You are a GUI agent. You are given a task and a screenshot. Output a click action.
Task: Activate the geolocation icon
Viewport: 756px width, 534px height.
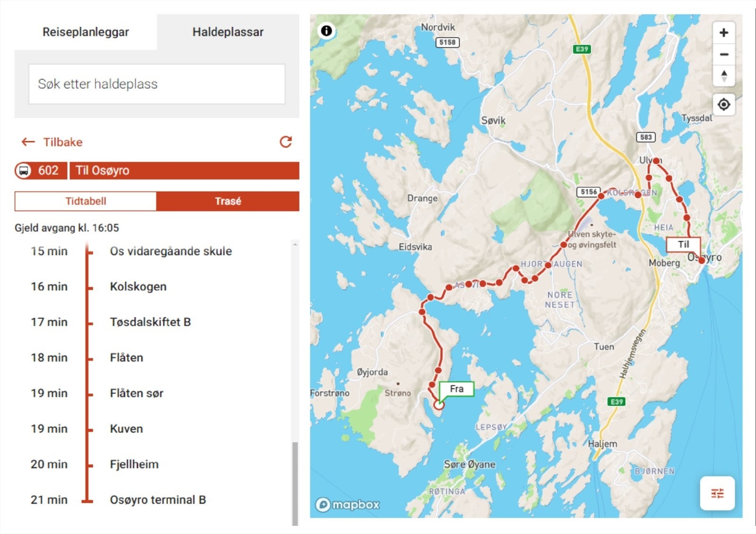click(723, 104)
